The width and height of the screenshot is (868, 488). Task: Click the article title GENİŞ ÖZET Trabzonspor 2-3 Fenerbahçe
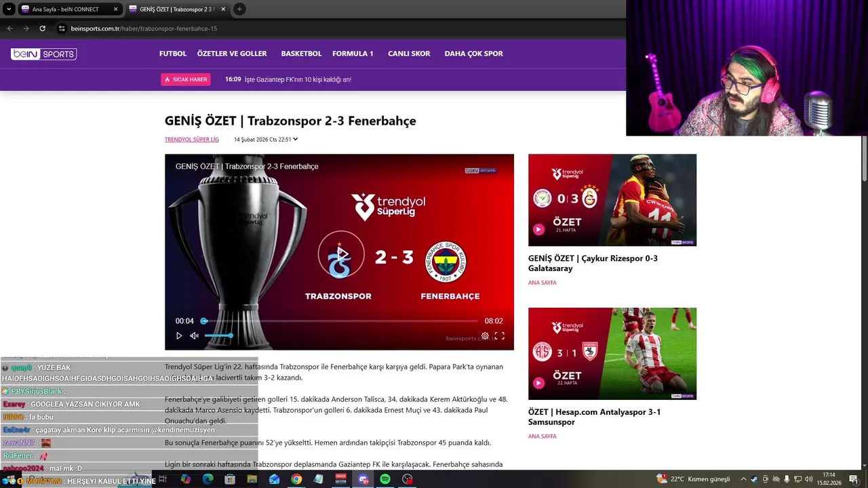pos(290,121)
